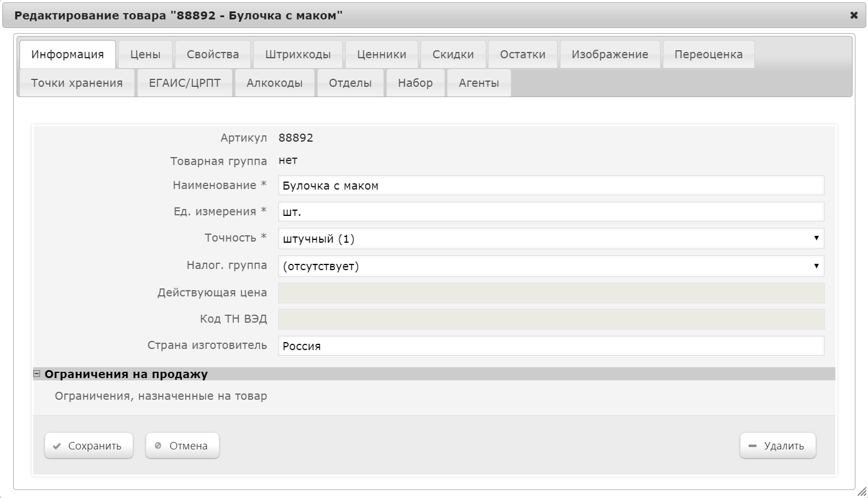Open the Свойства tab
The width and height of the screenshot is (868, 498).
coord(213,54)
